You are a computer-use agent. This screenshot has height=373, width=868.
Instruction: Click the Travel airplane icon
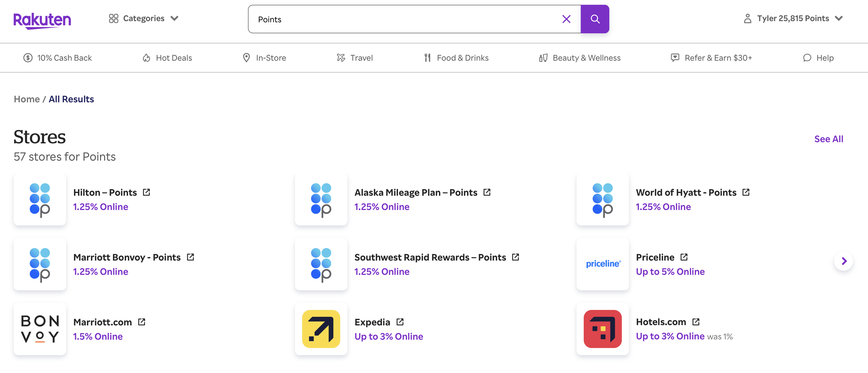(341, 58)
